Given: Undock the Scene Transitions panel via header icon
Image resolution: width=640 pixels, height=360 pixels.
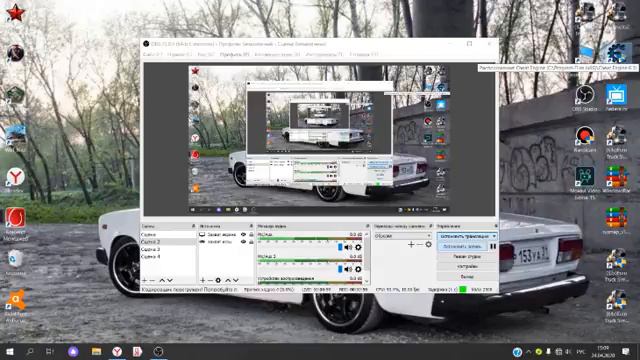Looking at the screenshot, I should click(431, 226).
